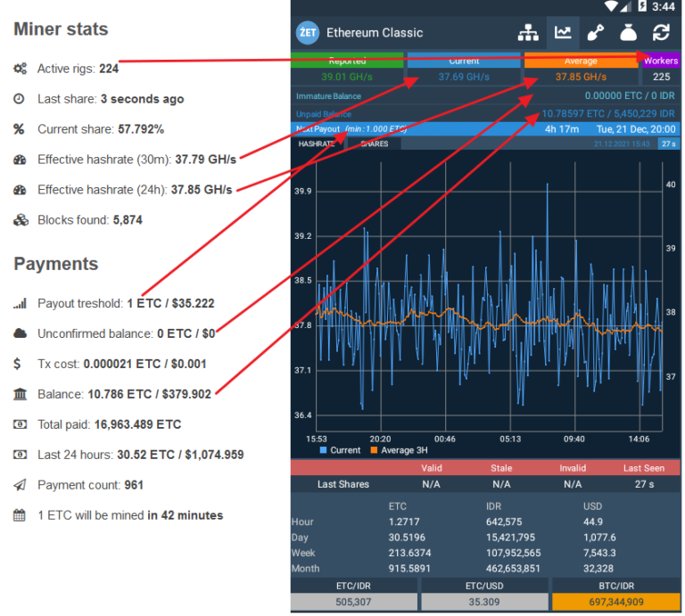Click the dollar icon beside Tx cost
Screen dimensions: 685x616
click(x=17, y=364)
